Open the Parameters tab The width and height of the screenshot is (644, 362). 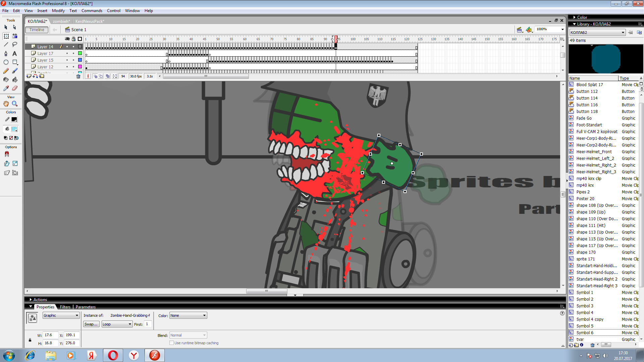[86, 307]
